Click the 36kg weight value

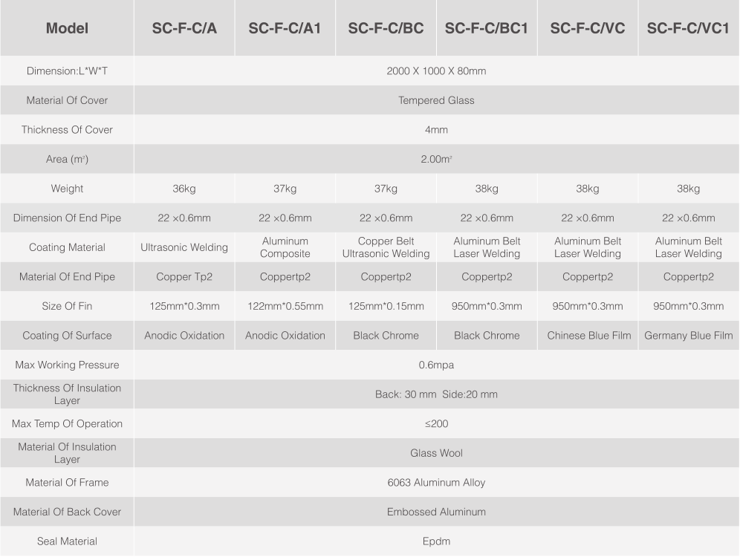184,188
